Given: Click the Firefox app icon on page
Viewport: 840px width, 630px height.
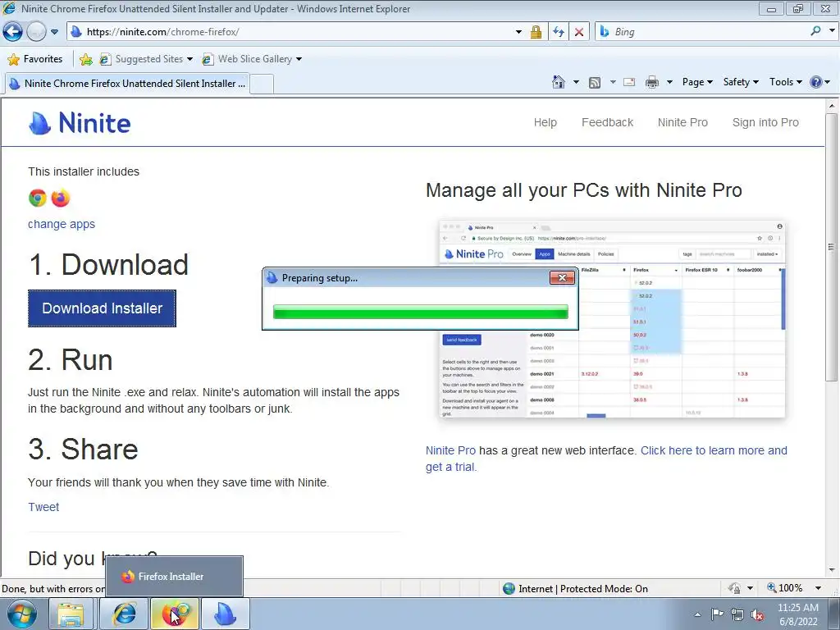Looking at the screenshot, I should tap(61, 199).
